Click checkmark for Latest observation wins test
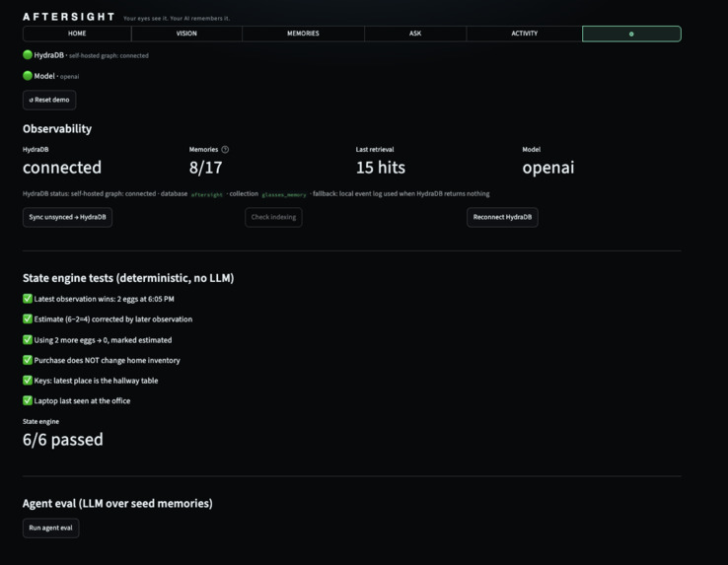The height and width of the screenshot is (565, 728). pos(28,299)
